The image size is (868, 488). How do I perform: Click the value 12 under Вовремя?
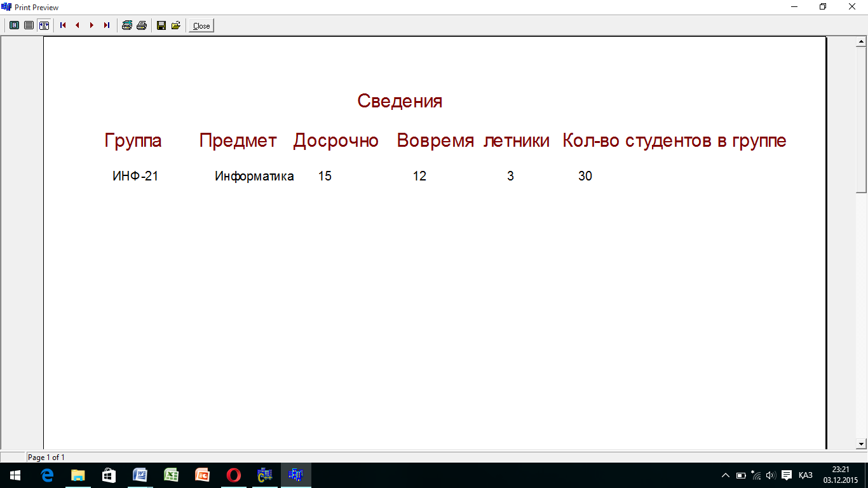[x=419, y=176]
